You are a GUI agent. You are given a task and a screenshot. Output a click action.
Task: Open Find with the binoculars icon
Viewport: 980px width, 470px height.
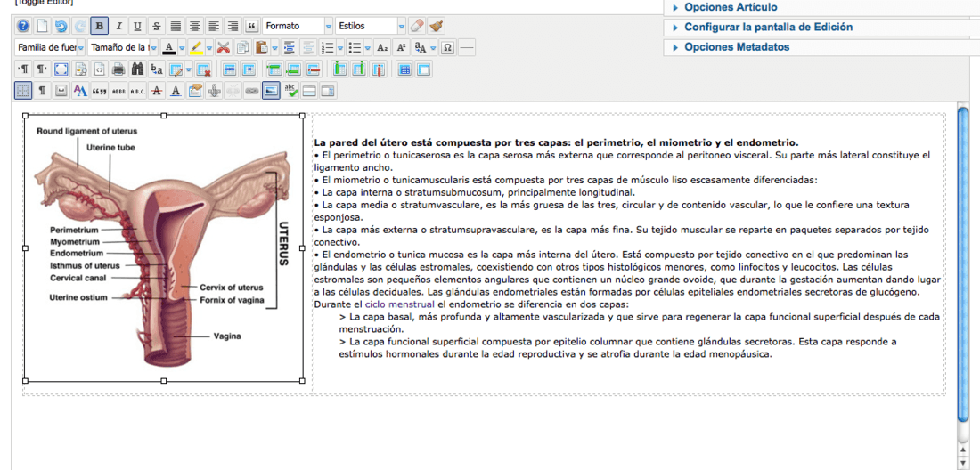[138, 69]
